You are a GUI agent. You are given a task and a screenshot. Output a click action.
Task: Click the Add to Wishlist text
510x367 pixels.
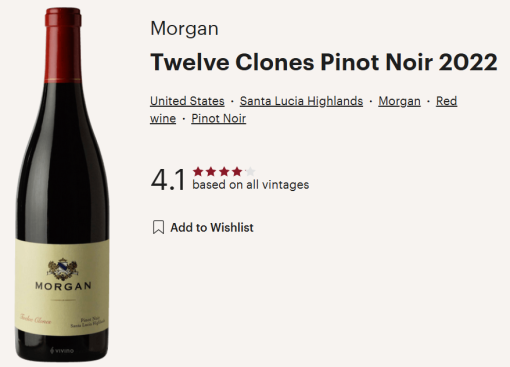pyautogui.click(x=212, y=228)
